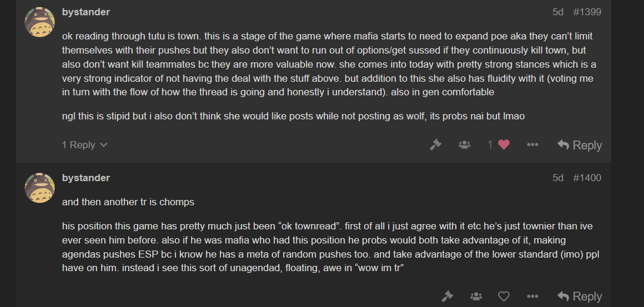Click the hammer icon on post #1400
Viewport: 644px width, 307px height.
[447, 296]
